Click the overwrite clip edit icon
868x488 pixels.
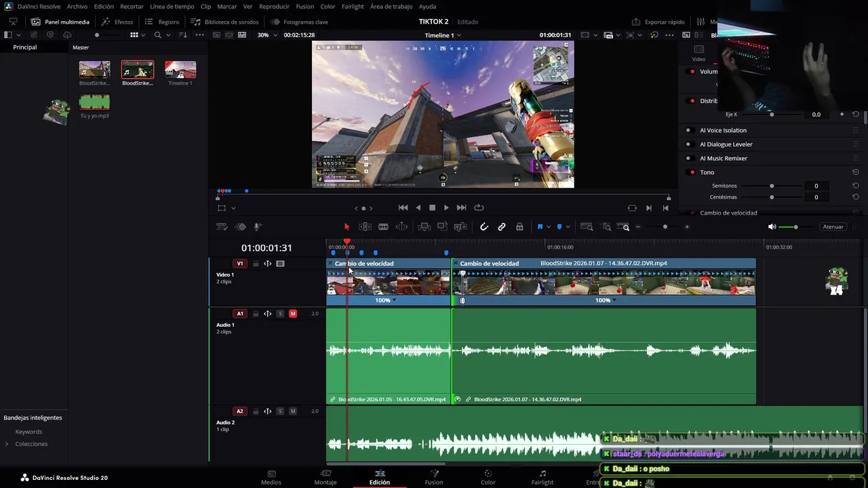click(442, 227)
